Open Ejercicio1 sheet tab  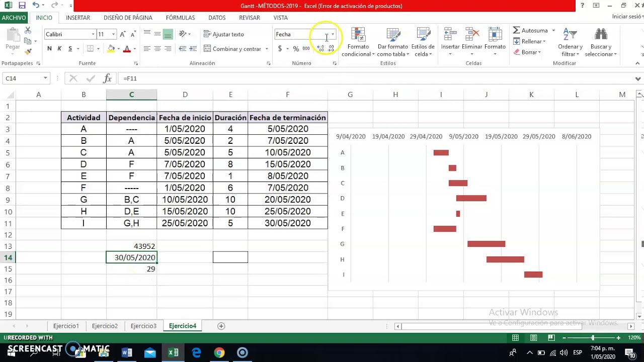pos(66,326)
